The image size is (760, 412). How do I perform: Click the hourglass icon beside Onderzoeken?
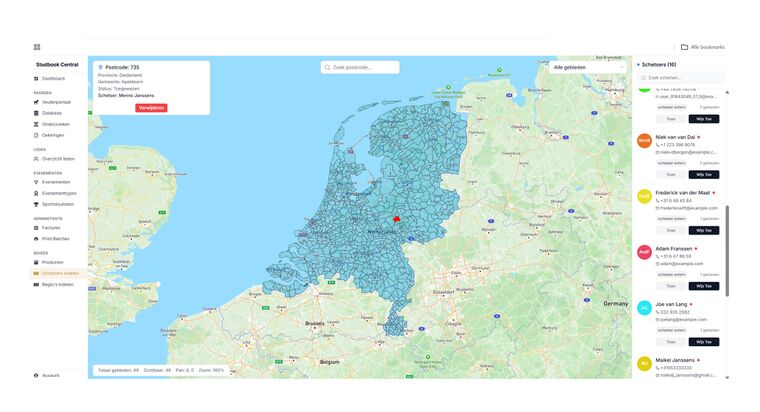point(36,125)
